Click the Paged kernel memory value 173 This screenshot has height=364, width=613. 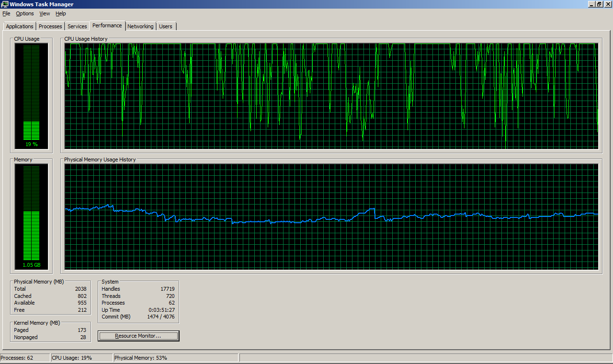click(82, 330)
